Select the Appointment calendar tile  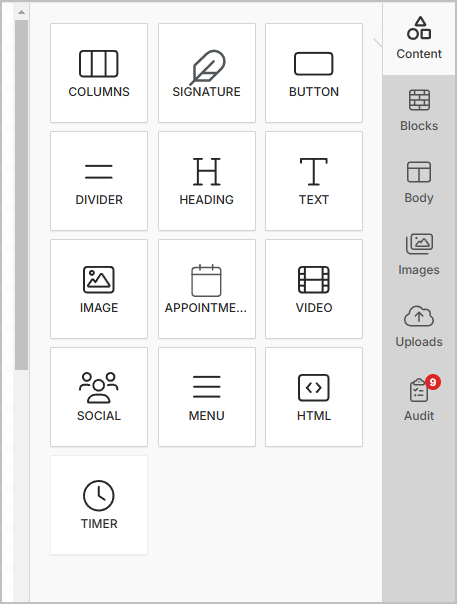tap(207, 289)
